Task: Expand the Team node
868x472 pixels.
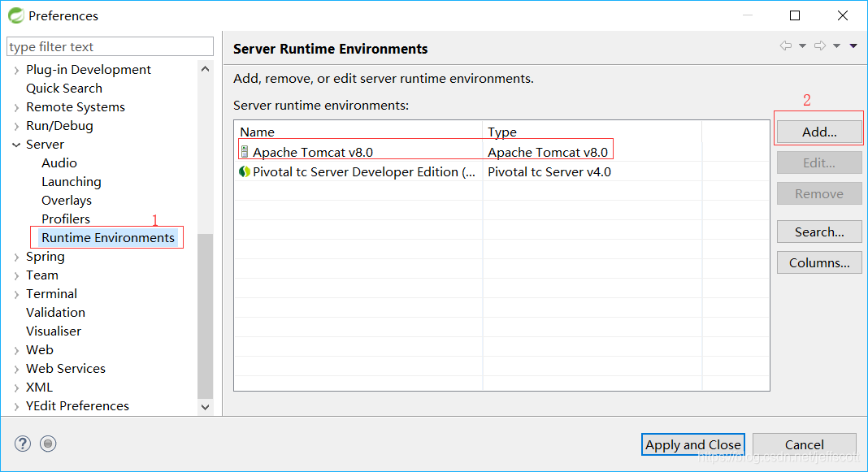Action: tap(16, 276)
